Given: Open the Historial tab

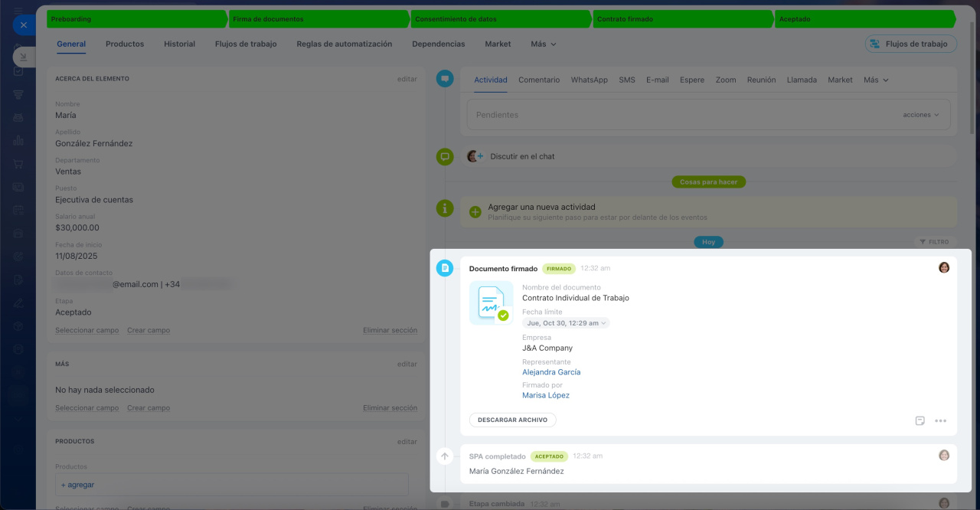Looking at the screenshot, I should click(179, 44).
